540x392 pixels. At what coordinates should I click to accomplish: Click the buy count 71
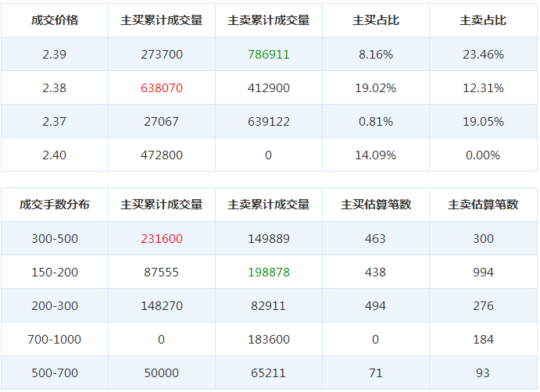(375, 372)
